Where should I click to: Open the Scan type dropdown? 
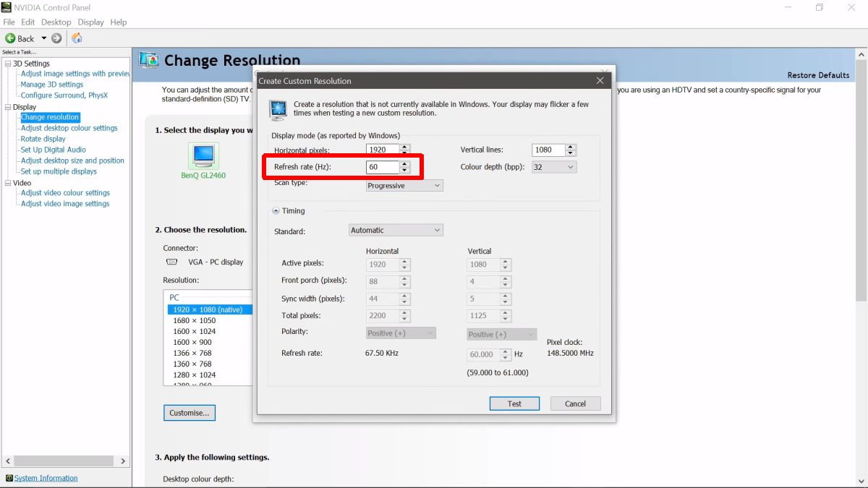click(438, 185)
